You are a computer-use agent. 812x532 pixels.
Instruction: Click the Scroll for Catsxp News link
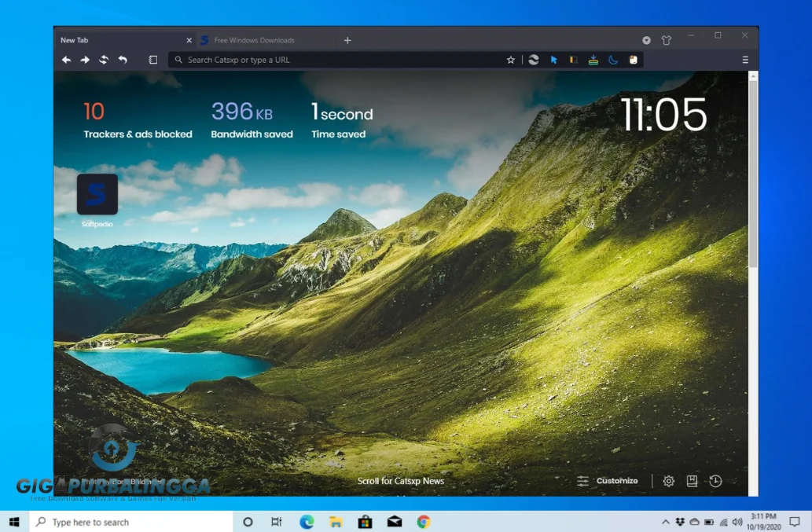[x=402, y=480]
